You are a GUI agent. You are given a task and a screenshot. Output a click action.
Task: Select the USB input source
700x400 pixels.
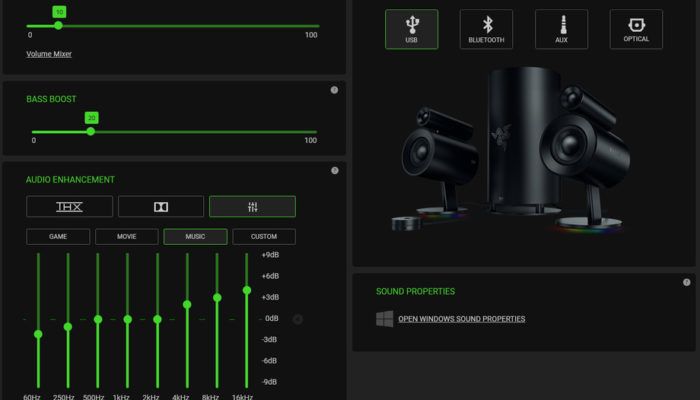point(412,29)
